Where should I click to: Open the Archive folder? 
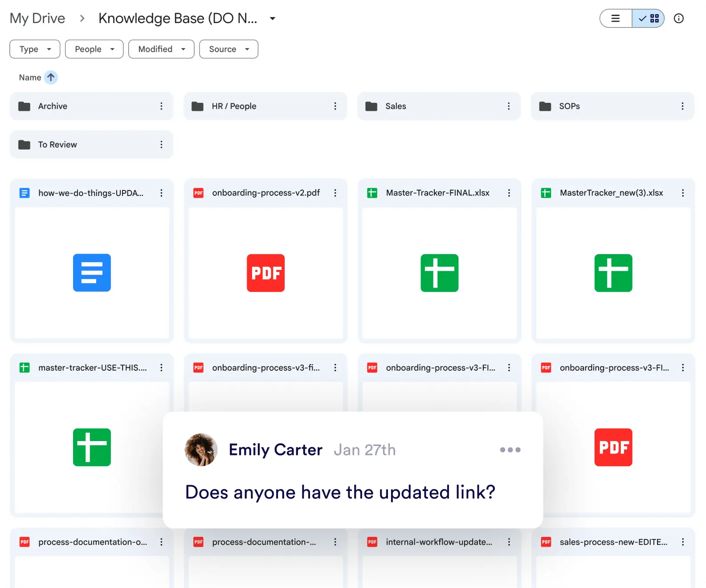click(92, 106)
